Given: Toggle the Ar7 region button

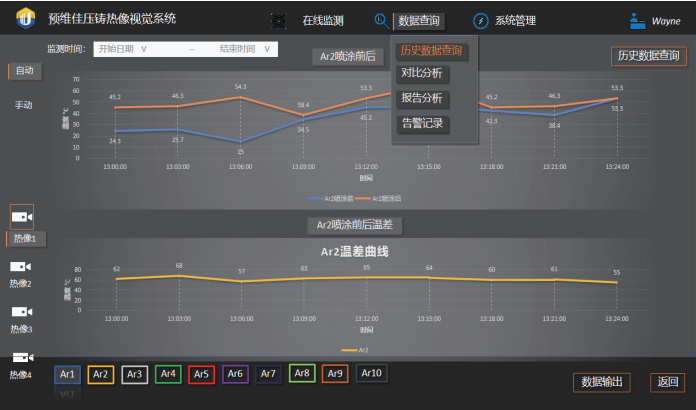Looking at the screenshot, I should [268, 374].
